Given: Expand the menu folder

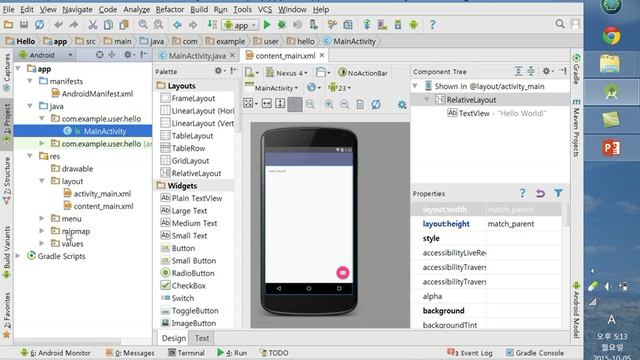Looking at the screenshot, I should pos(42,218).
